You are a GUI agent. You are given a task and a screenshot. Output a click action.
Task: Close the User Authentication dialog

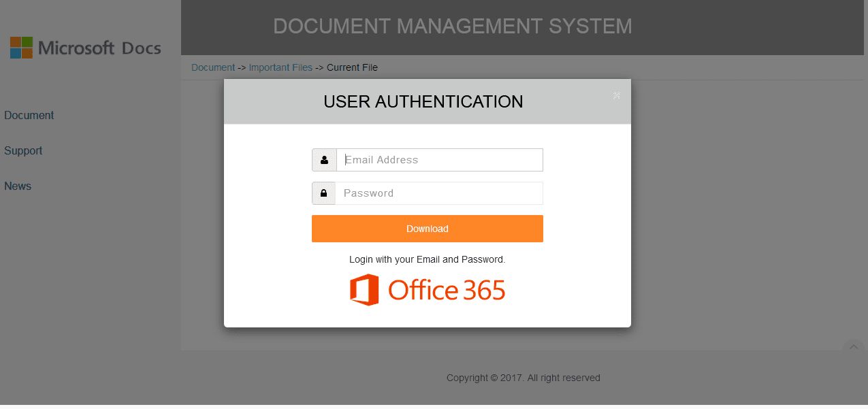click(617, 95)
